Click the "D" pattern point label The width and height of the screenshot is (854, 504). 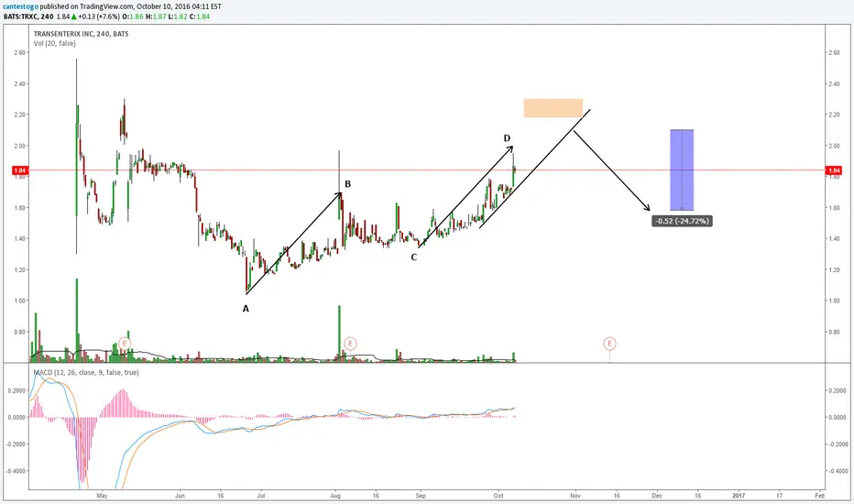(507, 138)
